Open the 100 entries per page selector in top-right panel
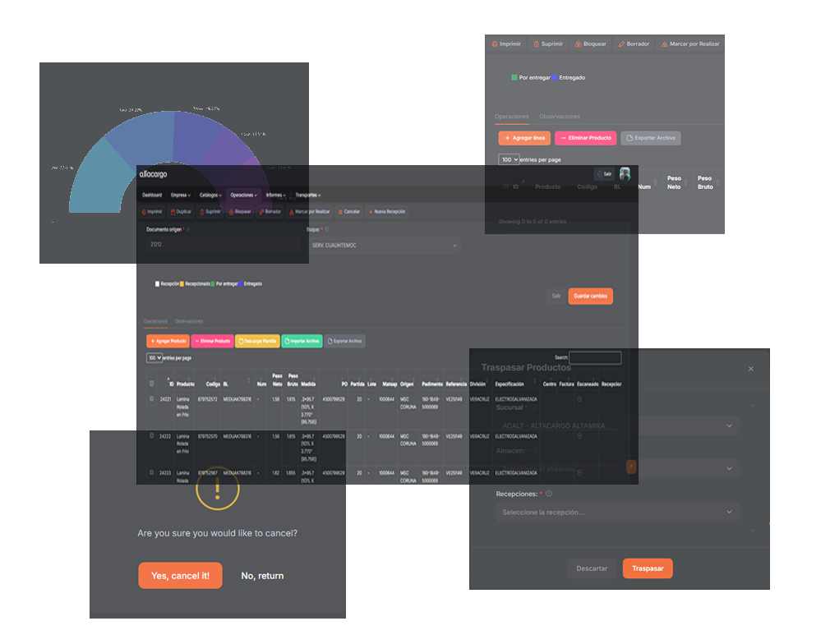The width and height of the screenshot is (830, 644). click(509, 159)
